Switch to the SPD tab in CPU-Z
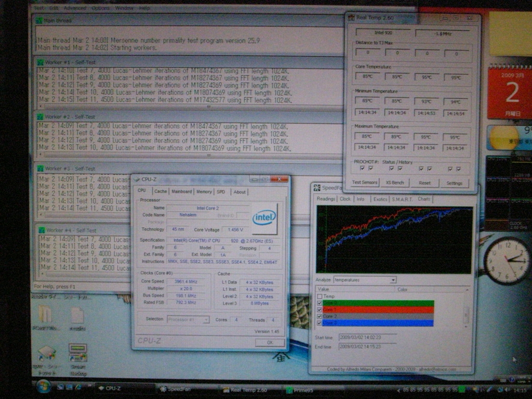The height and width of the screenshot is (399, 532). point(221,192)
